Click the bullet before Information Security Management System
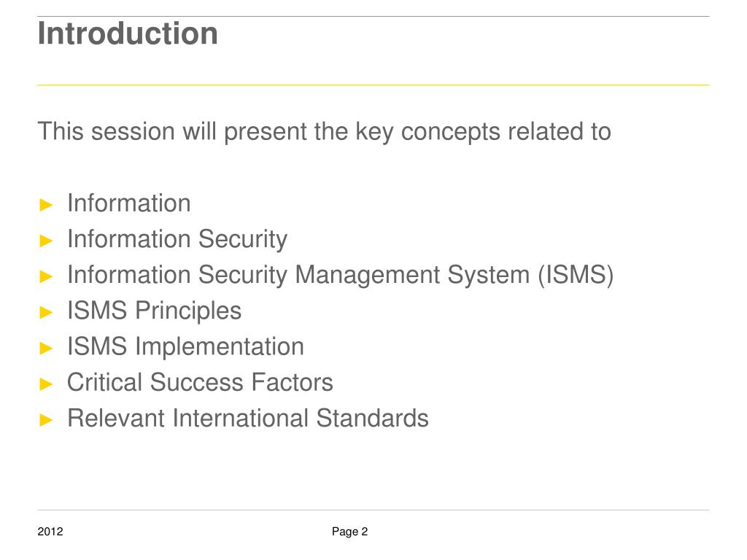This screenshot has height=560, width=747. coord(46,276)
